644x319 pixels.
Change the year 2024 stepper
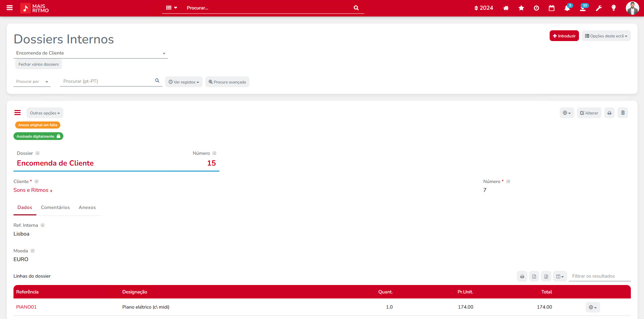point(483,8)
